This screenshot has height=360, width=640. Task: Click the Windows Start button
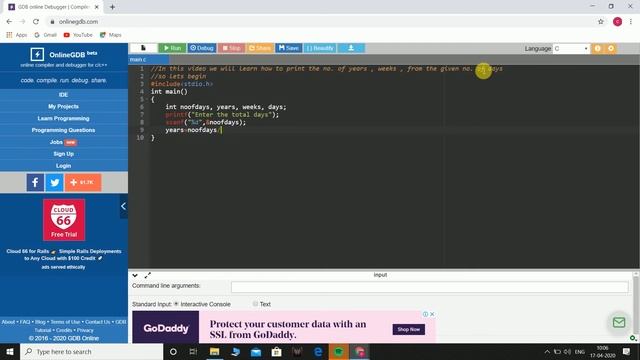pos(10,351)
